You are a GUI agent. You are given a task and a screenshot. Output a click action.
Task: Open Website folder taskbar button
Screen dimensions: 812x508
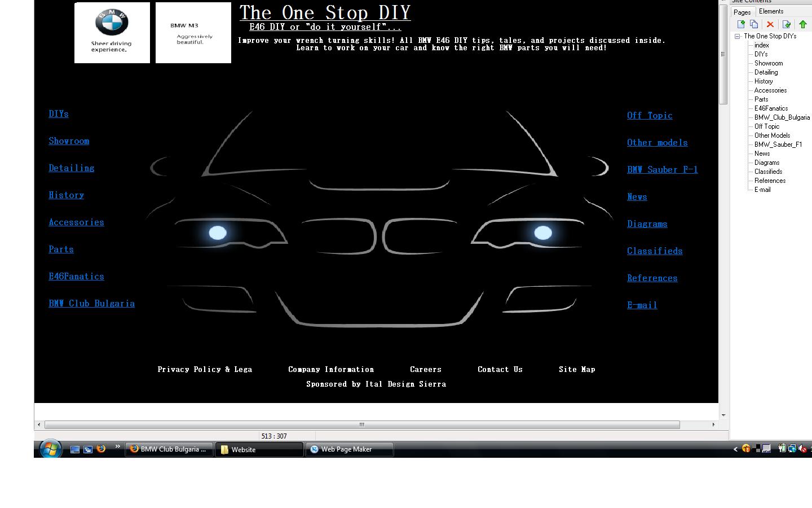(x=259, y=449)
